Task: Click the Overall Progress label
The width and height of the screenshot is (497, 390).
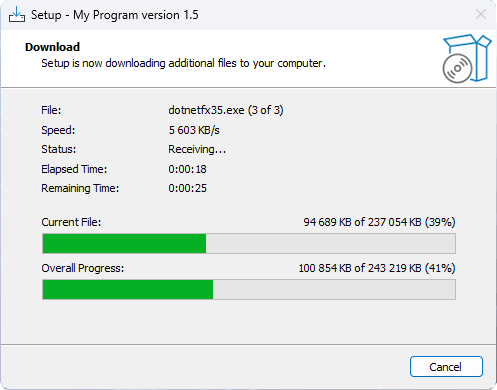Action: pyautogui.click(x=83, y=268)
